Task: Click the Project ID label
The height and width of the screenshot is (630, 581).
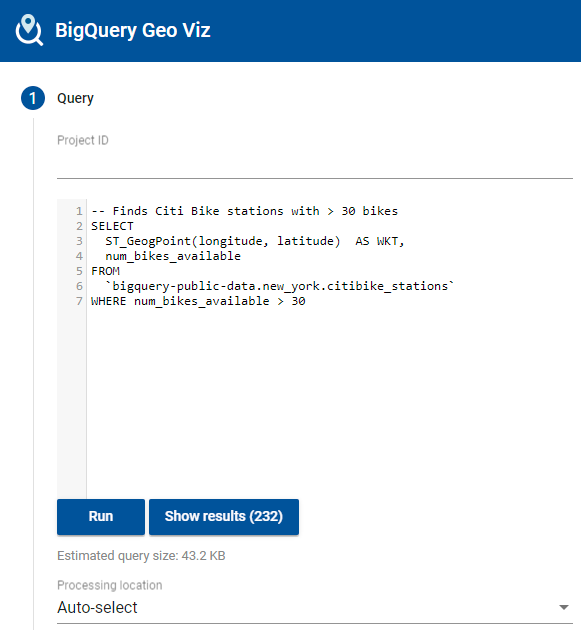Action: 83,140
